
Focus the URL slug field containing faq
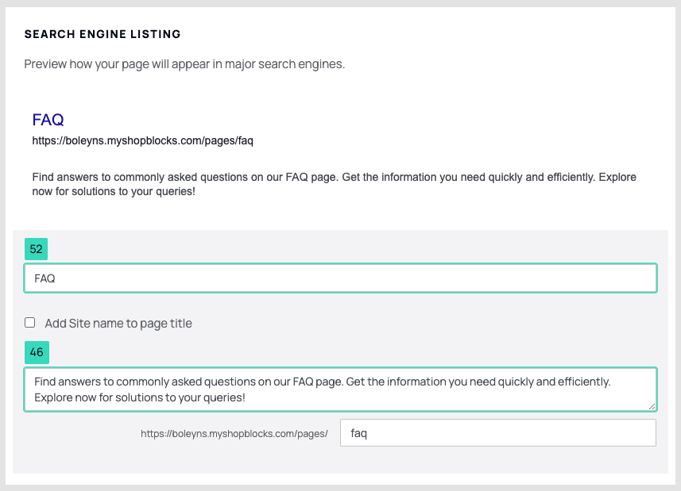(498, 433)
